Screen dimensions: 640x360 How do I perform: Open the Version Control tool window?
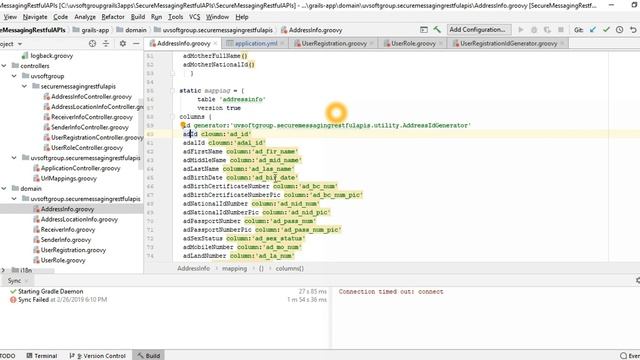coord(98,356)
